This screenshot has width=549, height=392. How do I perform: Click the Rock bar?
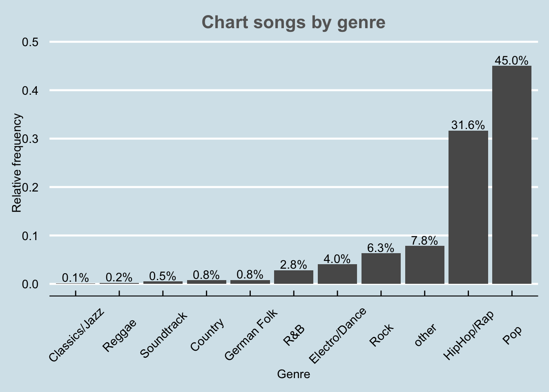pos(381,268)
